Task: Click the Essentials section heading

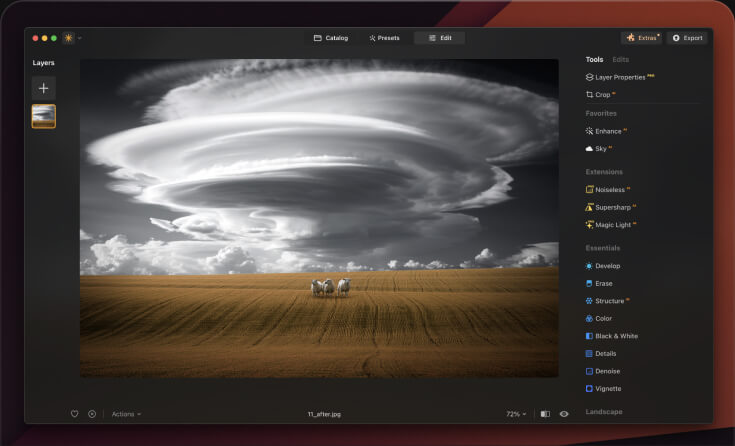Action: point(603,248)
